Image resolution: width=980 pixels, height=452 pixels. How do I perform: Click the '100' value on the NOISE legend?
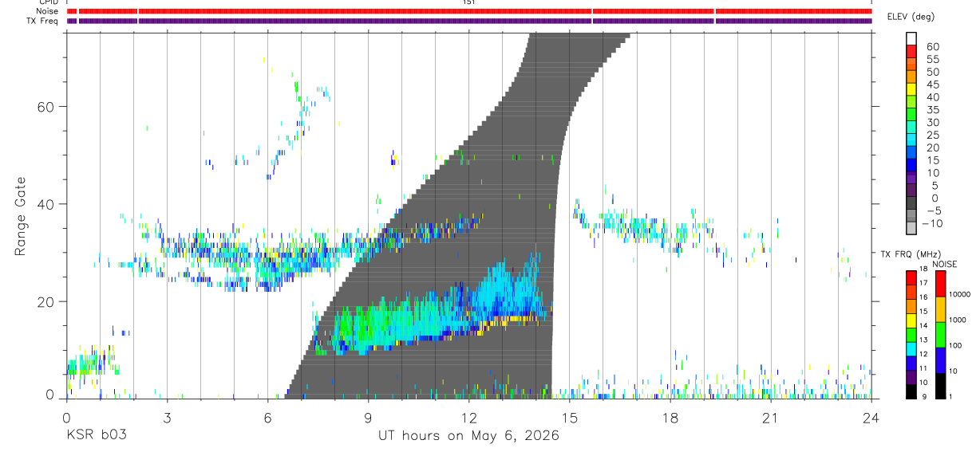(956, 346)
